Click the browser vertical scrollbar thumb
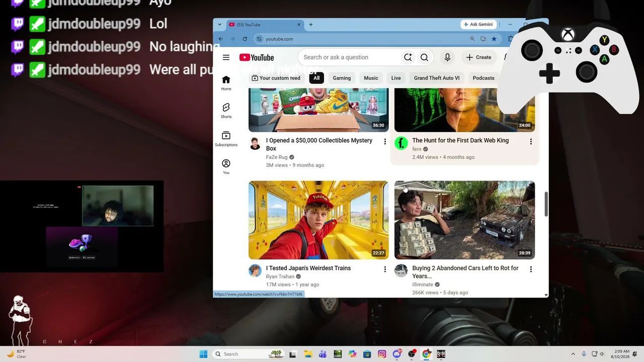This screenshot has width=644, height=362. click(546, 204)
